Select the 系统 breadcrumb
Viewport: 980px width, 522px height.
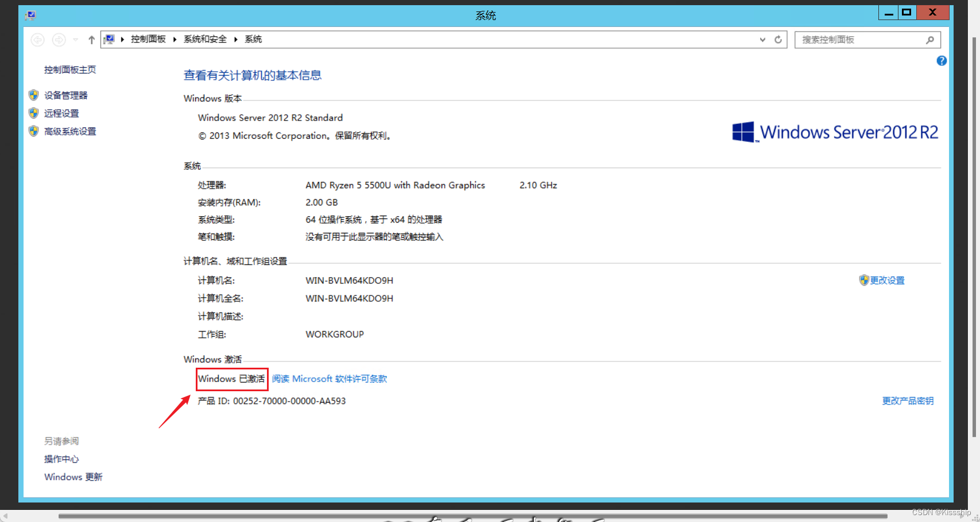tap(253, 39)
